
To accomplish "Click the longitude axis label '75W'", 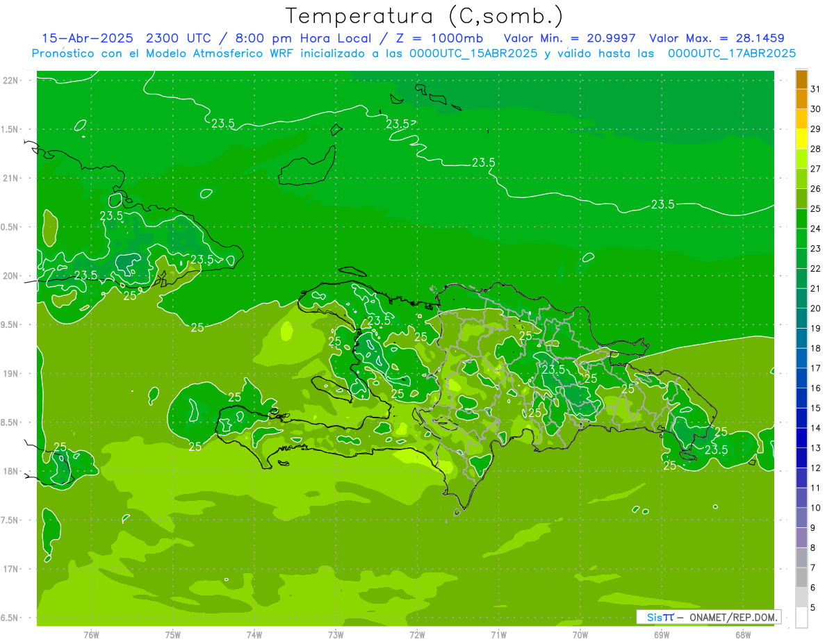I will pyautogui.click(x=173, y=635).
